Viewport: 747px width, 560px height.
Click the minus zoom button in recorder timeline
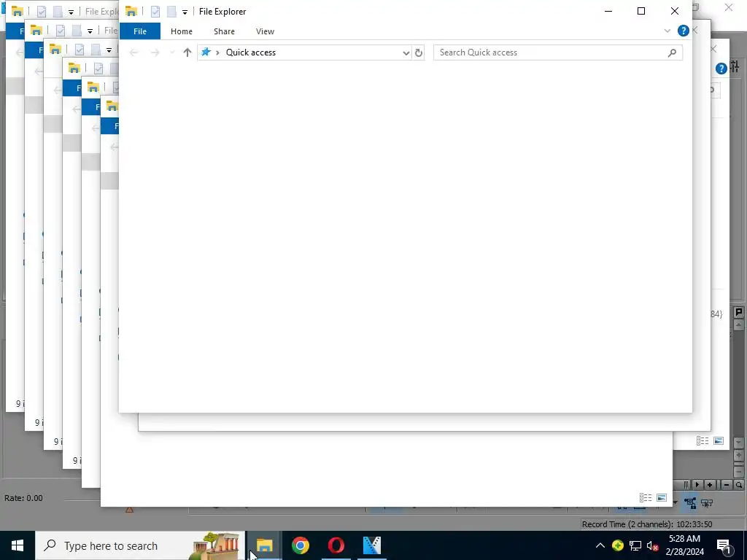pyautogui.click(x=727, y=485)
